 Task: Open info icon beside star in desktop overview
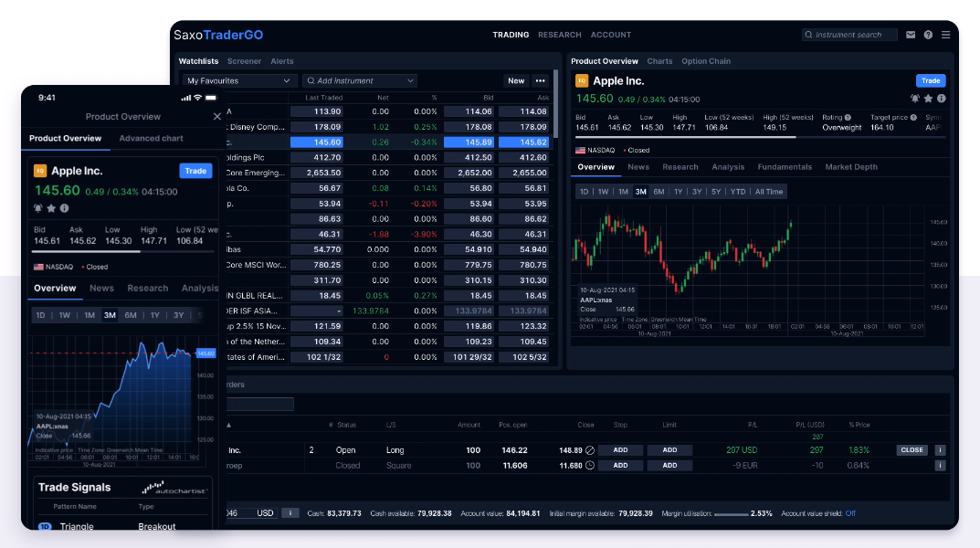pyautogui.click(x=941, y=99)
